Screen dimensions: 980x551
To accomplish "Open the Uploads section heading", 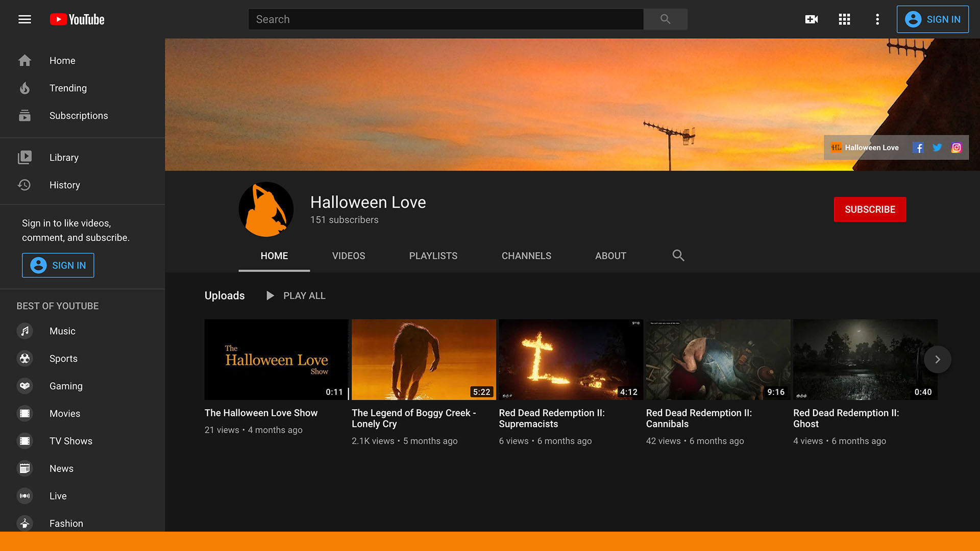I will tap(225, 296).
